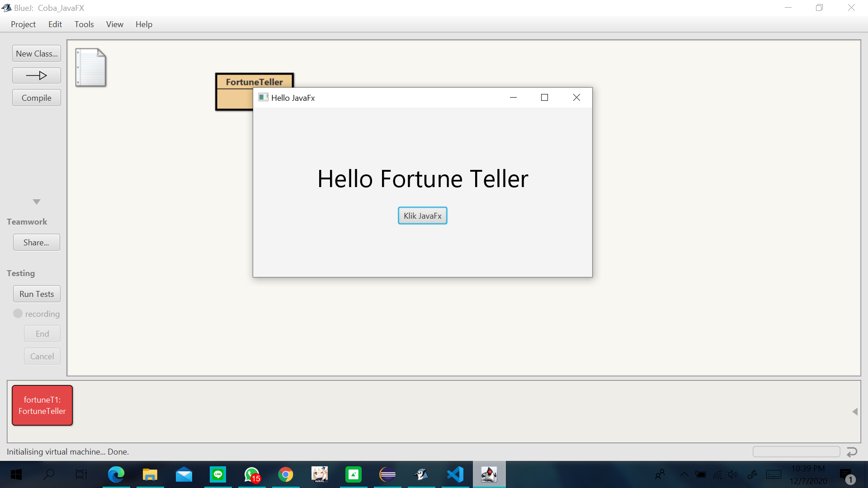Click the BlueJ icon in the taskbar
The height and width of the screenshot is (488, 868).
[x=421, y=474]
